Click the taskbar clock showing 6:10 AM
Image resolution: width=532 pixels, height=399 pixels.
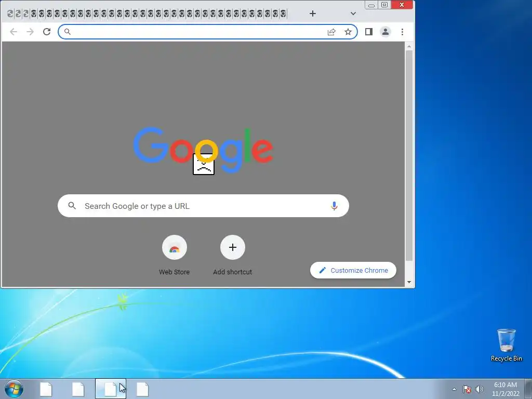[506, 389]
